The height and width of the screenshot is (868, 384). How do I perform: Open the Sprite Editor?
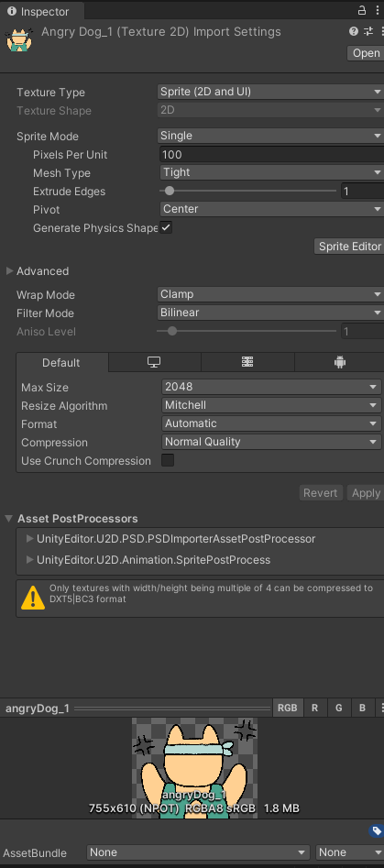(x=350, y=247)
